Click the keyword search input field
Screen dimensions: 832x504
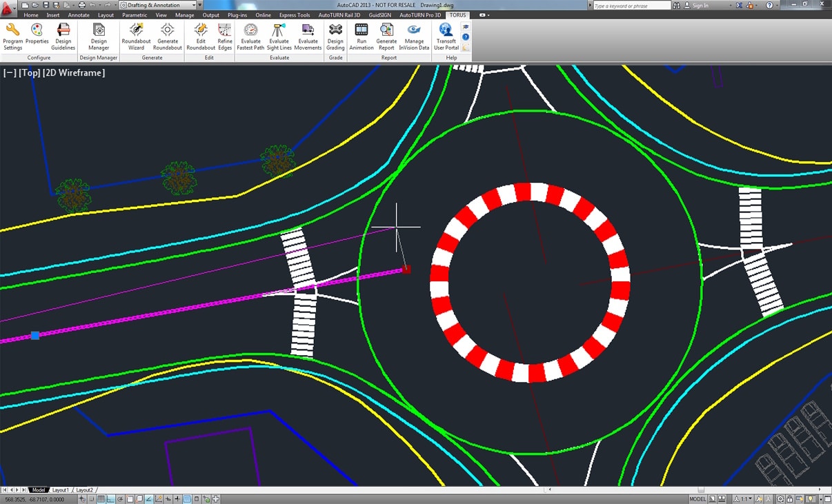coord(631,6)
